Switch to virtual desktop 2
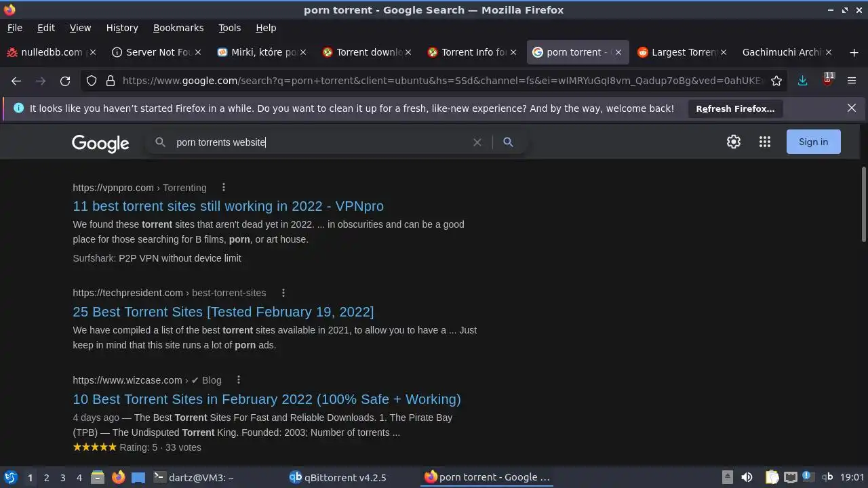868x488 pixels. [46, 477]
